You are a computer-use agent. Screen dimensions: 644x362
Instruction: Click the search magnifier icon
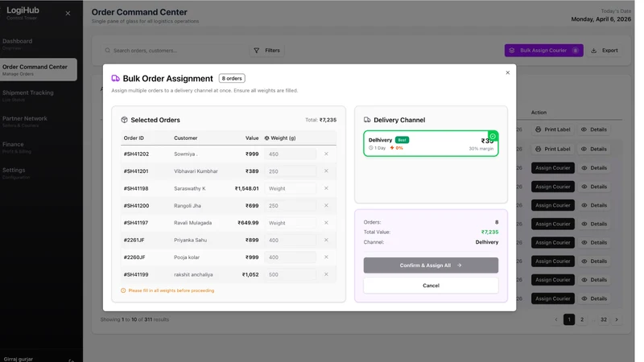click(x=108, y=51)
